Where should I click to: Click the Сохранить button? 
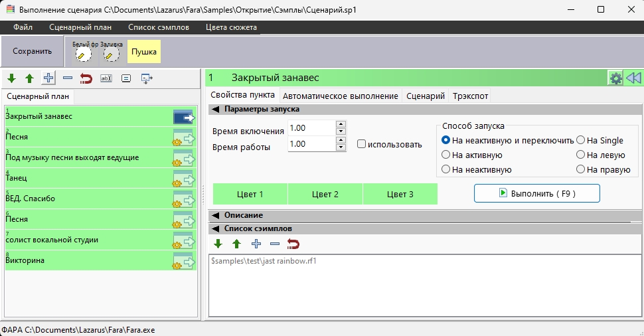click(33, 51)
